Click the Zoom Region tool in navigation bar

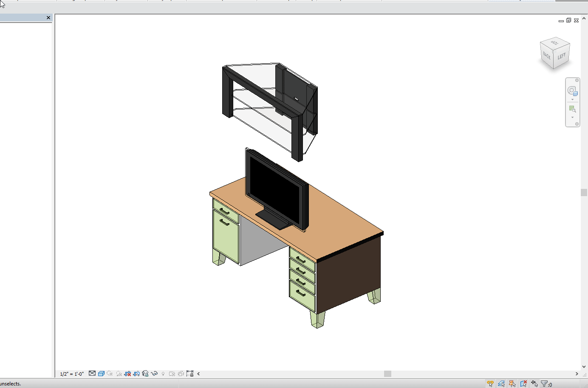(572, 109)
